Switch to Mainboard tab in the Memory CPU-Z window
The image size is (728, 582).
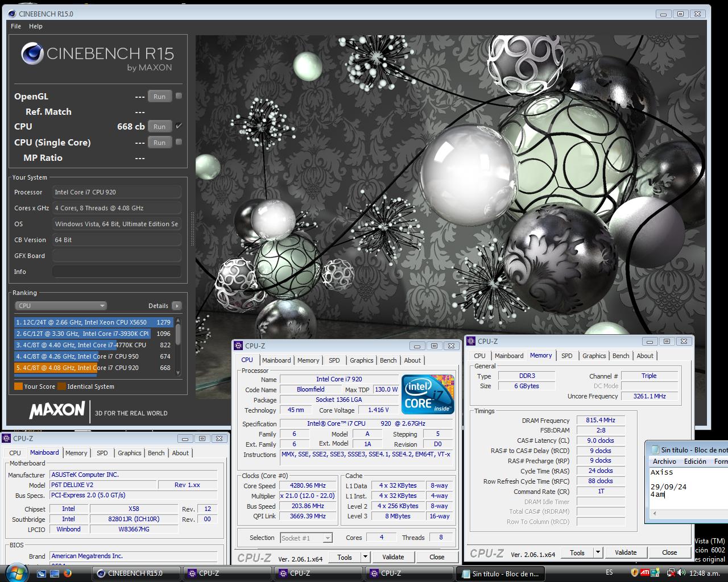(509, 356)
